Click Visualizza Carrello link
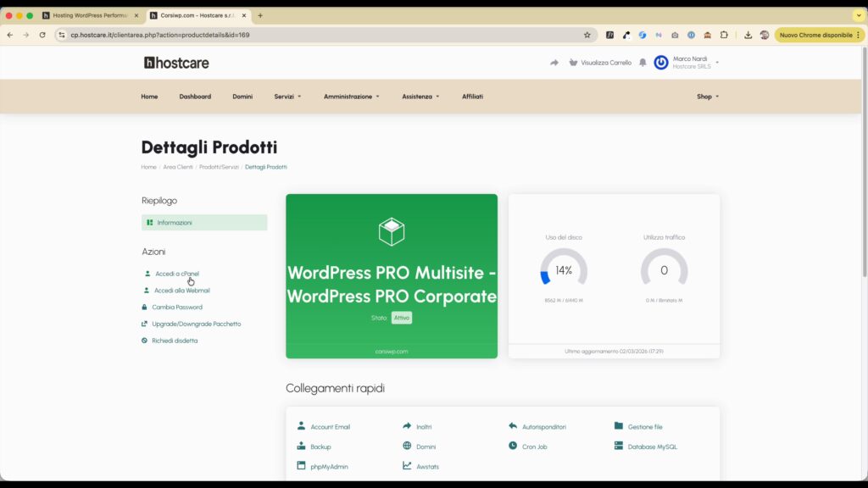 [605, 63]
